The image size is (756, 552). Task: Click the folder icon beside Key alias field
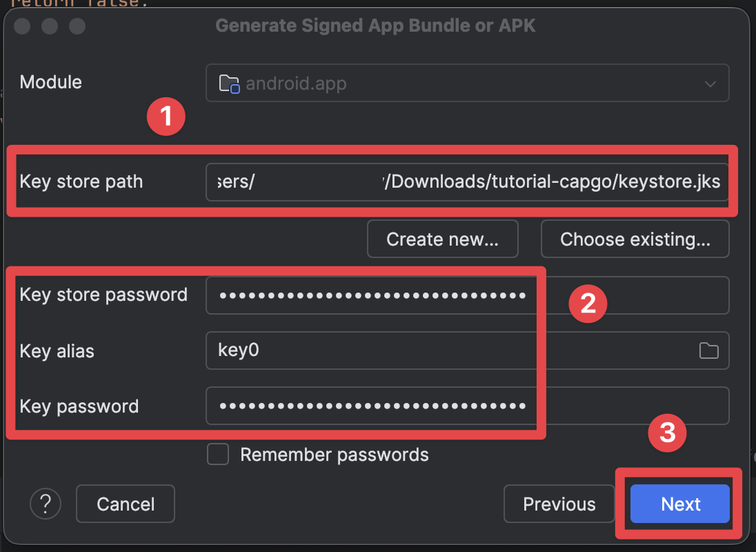click(x=709, y=351)
